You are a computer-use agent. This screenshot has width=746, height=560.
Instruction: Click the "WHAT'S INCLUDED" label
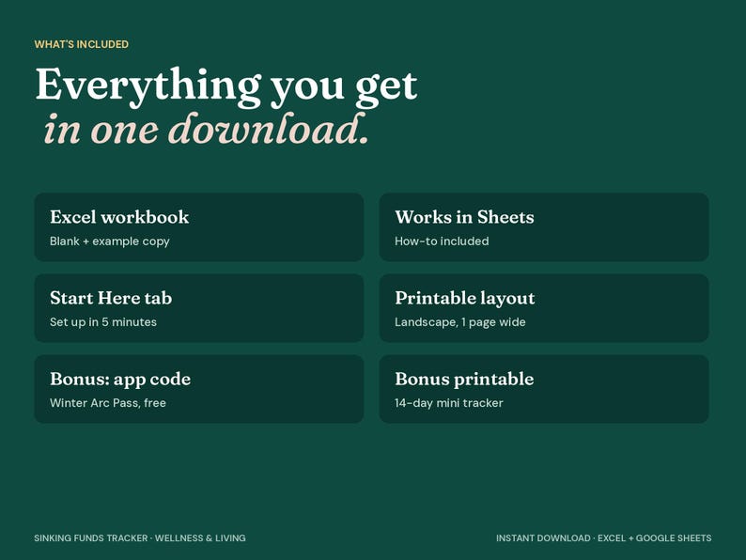[x=82, y=44]
